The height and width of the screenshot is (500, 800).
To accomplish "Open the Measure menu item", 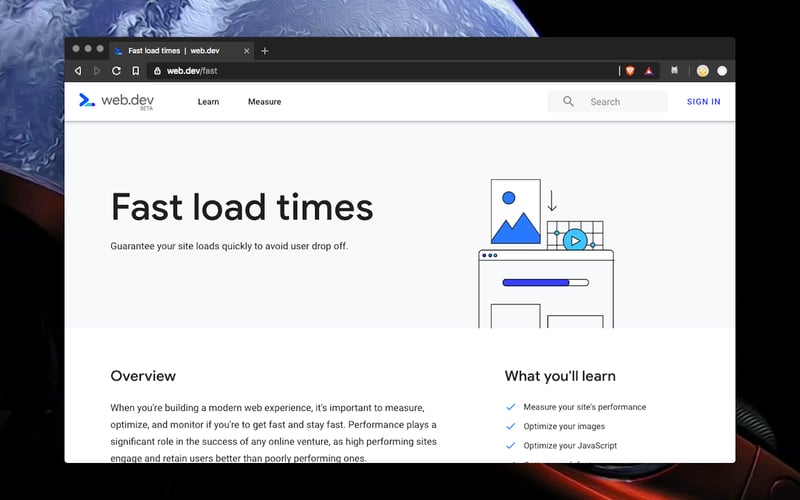I will (x=264, y=102).
